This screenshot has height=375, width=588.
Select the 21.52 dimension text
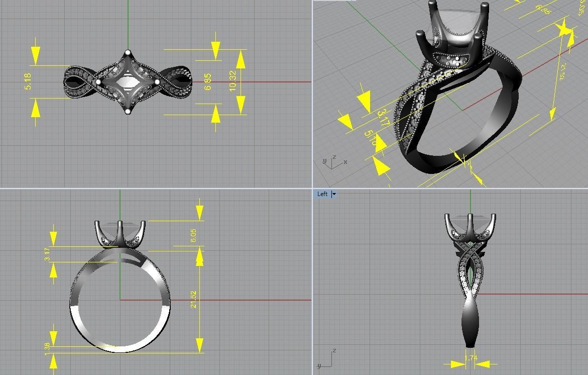point(193,300)
